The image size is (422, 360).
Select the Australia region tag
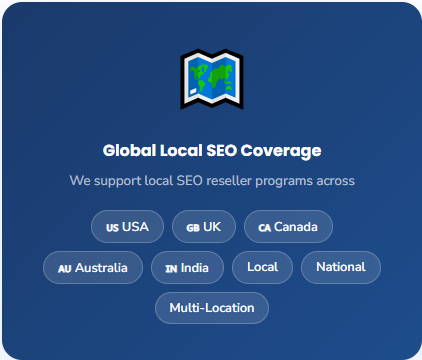coord(93,268)
